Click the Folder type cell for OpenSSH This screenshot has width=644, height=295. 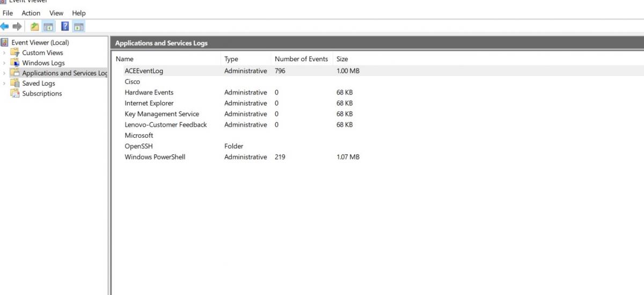tap(233, 146)
